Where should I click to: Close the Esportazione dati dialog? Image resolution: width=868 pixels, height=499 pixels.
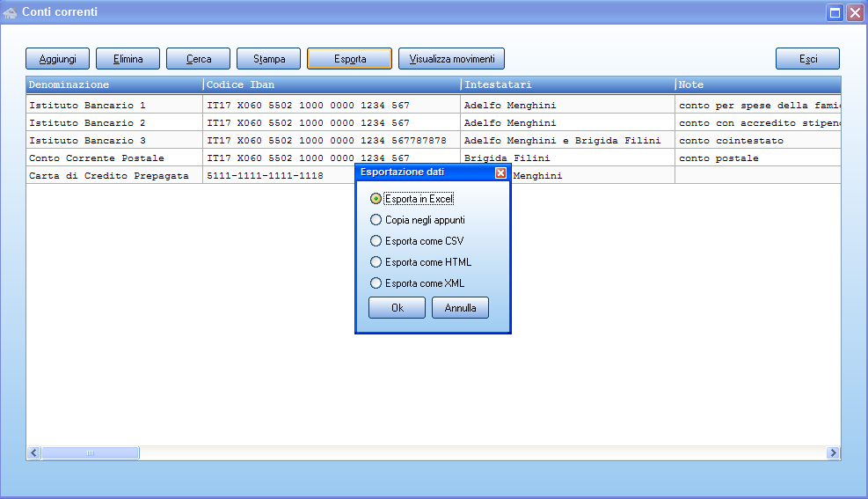point(500,172)
